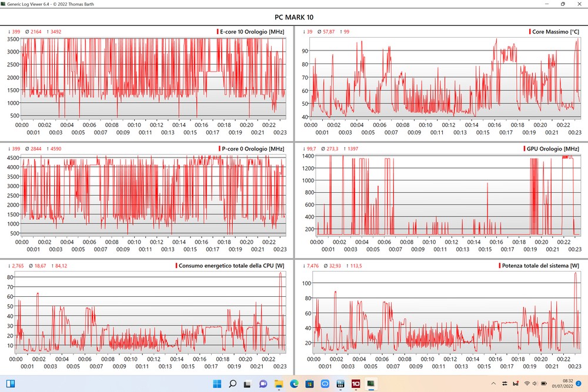The image size is (588, 392).
Task: Maximize the Generic Log Viewer window
Action: click(x=563, y=4)
